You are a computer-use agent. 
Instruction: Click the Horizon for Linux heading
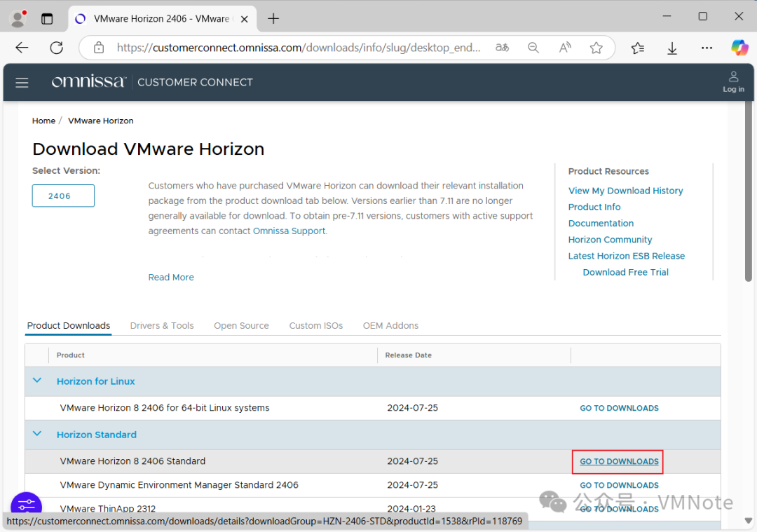[95, 381]
